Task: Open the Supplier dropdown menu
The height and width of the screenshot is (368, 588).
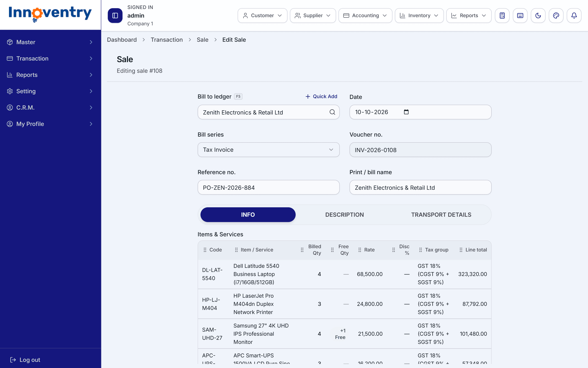Action: click(313, 16)
